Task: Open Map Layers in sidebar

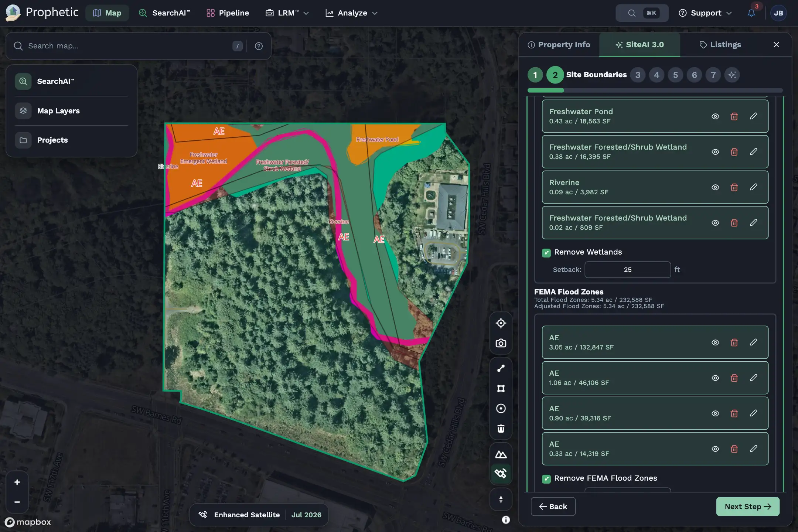Action: [x=72, y=111]
